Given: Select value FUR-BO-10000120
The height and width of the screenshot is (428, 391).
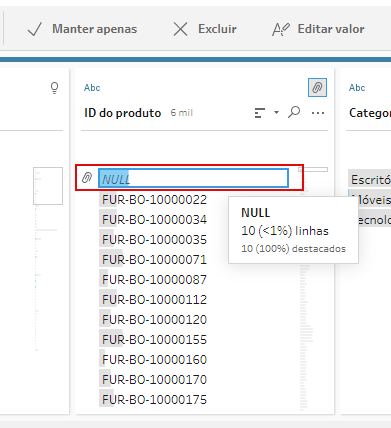Looking at the screenshot, I should [x=154, y=320].
